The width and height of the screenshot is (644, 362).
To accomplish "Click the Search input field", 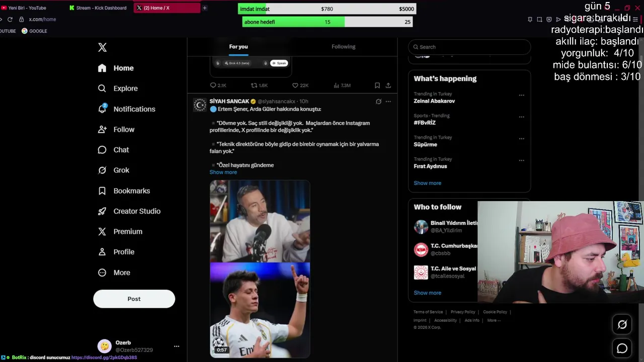I will click(x=469, y=47).
